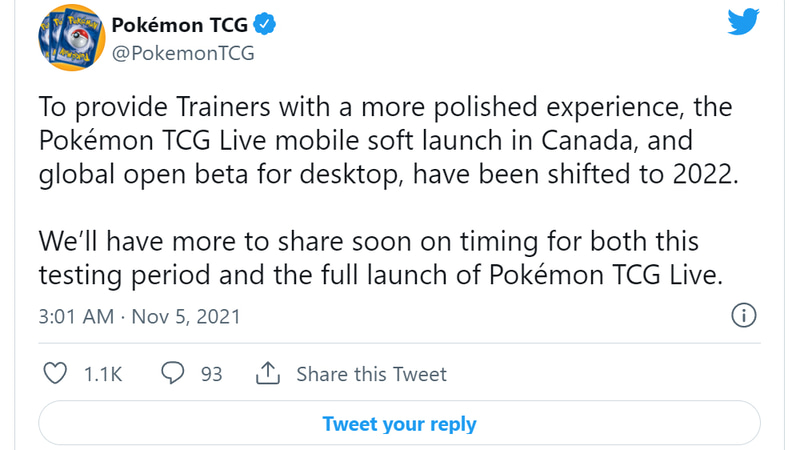Open the Pokémon TCG profile avatar
Viewport: 800px width, 450px height.
point(71,36)
